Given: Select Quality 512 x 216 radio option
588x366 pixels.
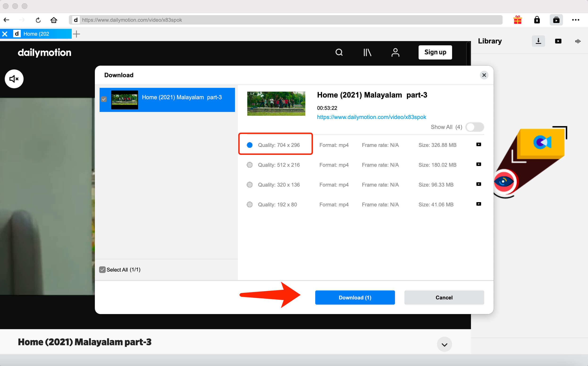Looking at the screenshot, I should coord(250,165).
